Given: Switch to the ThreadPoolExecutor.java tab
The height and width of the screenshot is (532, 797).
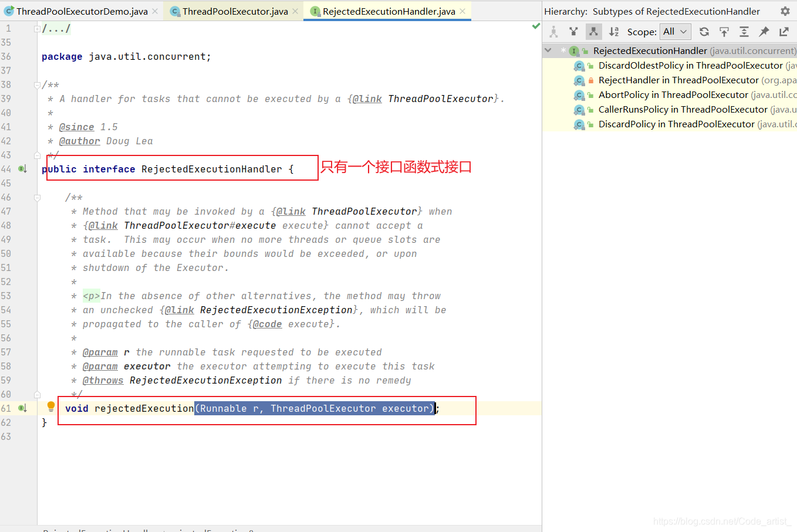Looking at the screenshot, I should point(235,11).
